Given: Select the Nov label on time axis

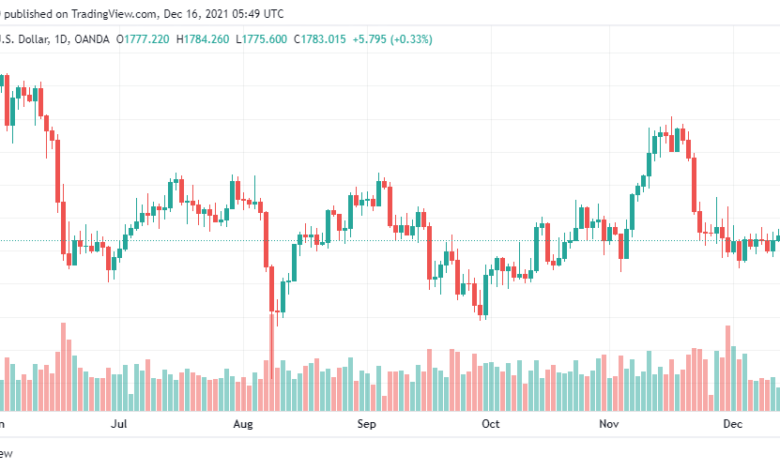Looking at the screenshot, I should tap(609, 424).
